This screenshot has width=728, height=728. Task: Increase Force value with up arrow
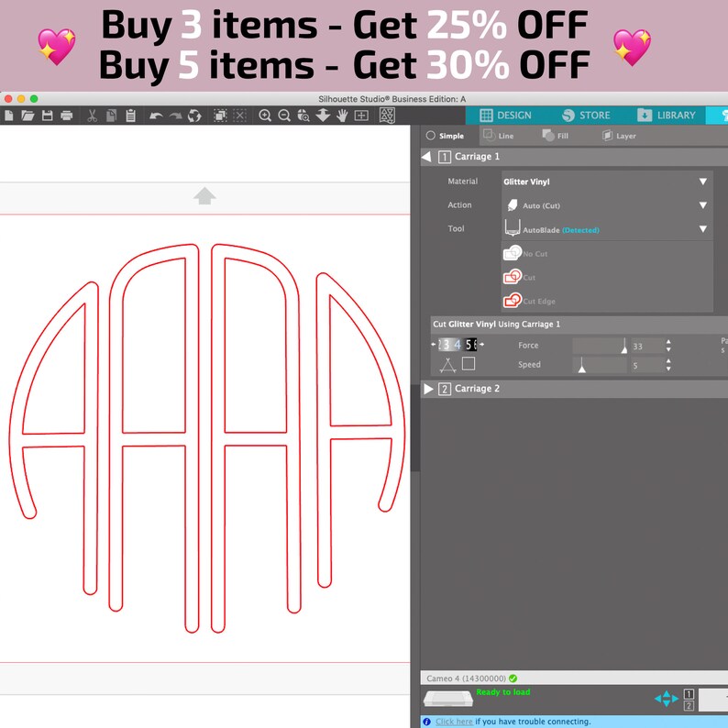point(668,342)
